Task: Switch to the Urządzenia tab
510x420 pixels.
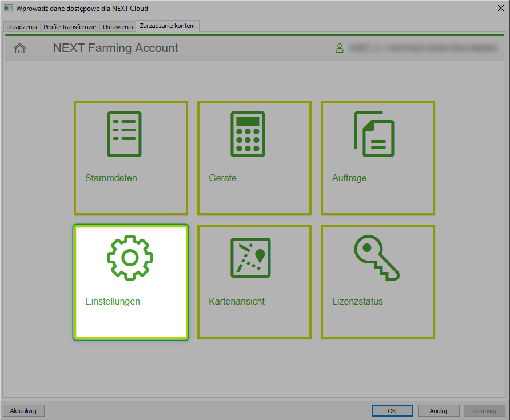Action: 22,27
